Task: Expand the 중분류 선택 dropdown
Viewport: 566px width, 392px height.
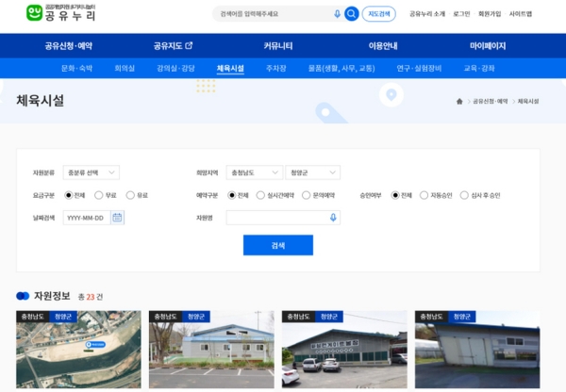Action: pos(92,172)
